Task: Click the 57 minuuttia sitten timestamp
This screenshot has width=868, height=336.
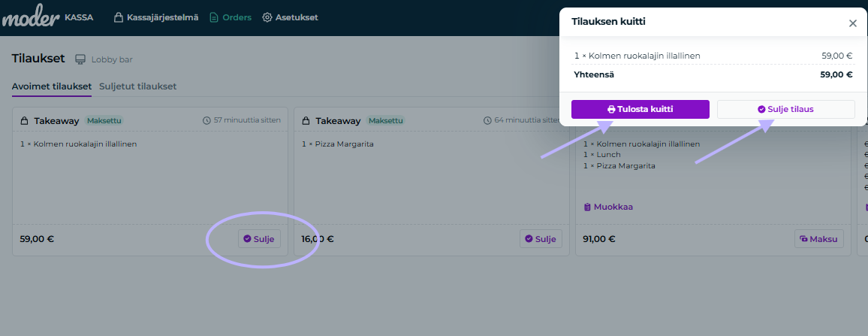Action: pyautogui.click(x=247, y=120)
